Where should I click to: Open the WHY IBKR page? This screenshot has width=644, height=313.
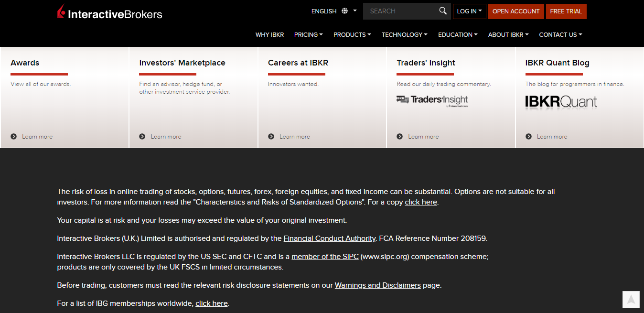(269, 34)
